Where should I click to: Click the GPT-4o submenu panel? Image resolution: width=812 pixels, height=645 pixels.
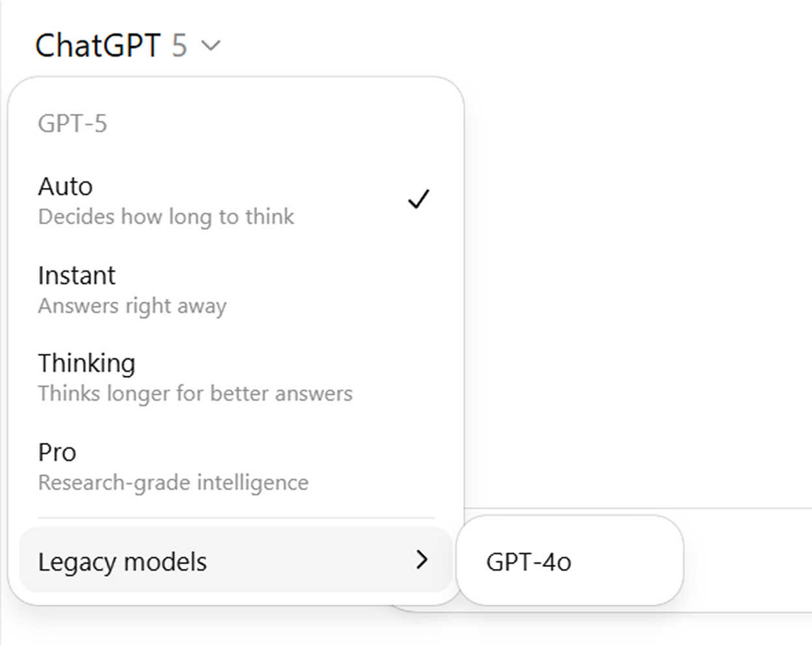coord(571,562)
